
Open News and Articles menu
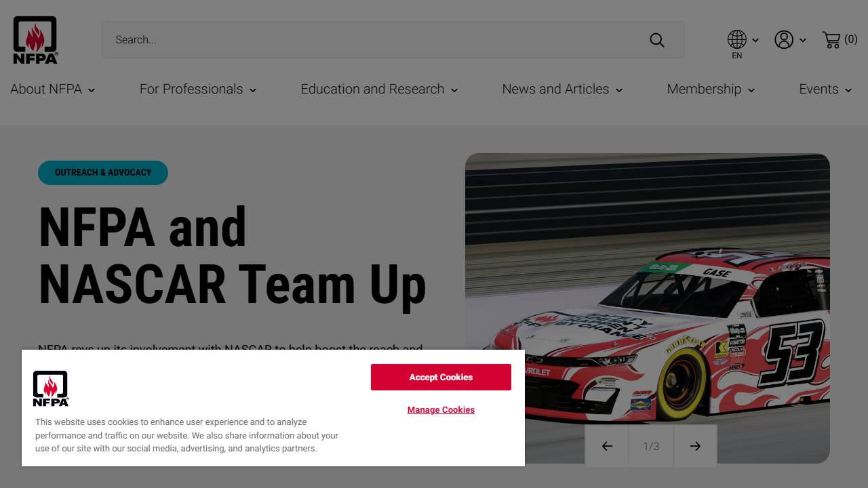point(562,89)
